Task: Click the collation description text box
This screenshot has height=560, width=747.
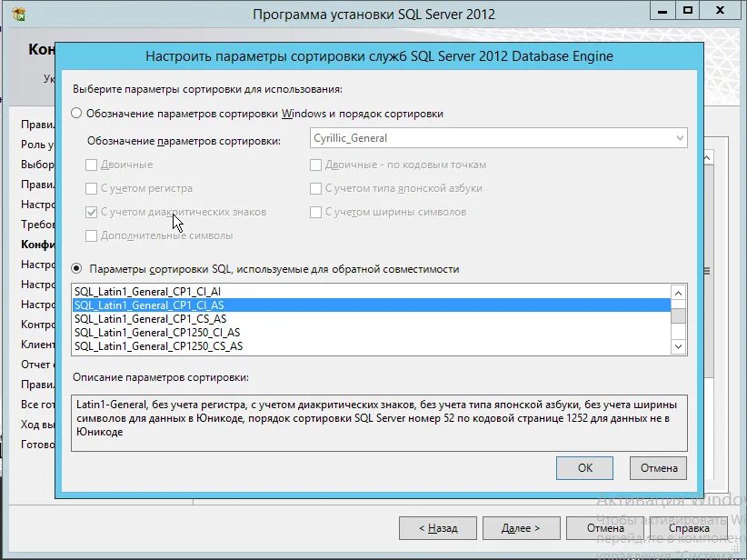Action: click(x=379, y=423)
